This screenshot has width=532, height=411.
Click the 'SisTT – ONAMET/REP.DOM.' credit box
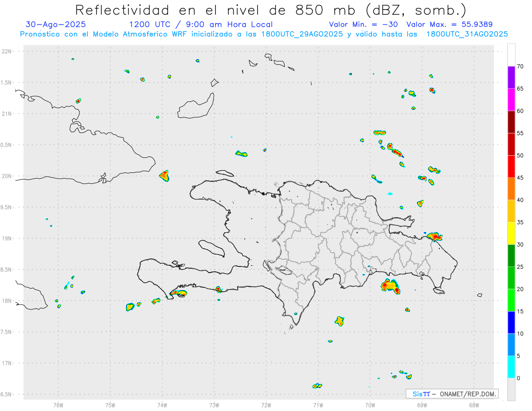pyautogui.click(x=452, y=394)
